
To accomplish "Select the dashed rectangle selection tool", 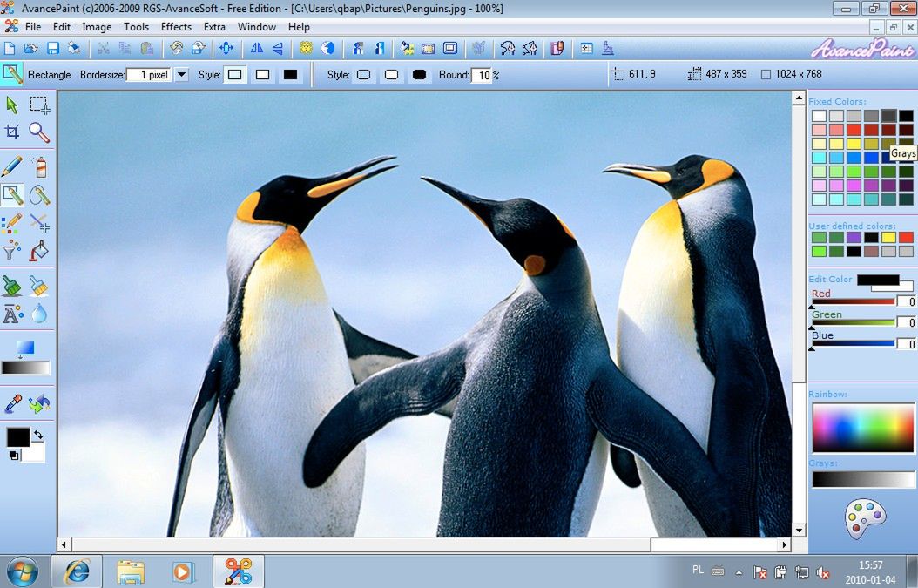I will click(40, 105).
